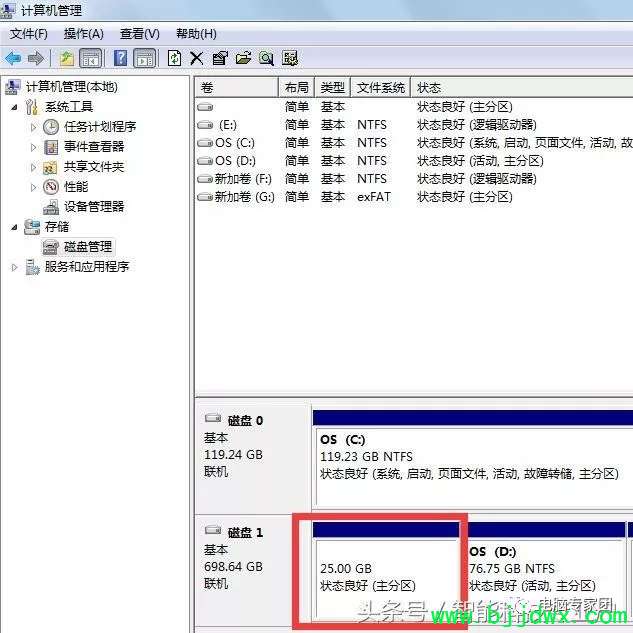Viewport: 633px width, 633px height.
Task: Click the 磁盘 0 disk label
Action: [x=245, y=421]
